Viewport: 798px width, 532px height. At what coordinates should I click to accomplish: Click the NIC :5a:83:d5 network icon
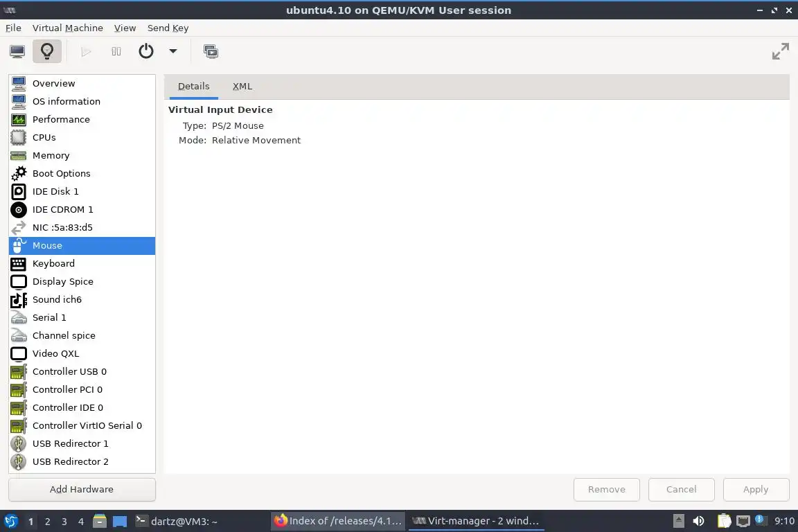[x=18, y=228]
